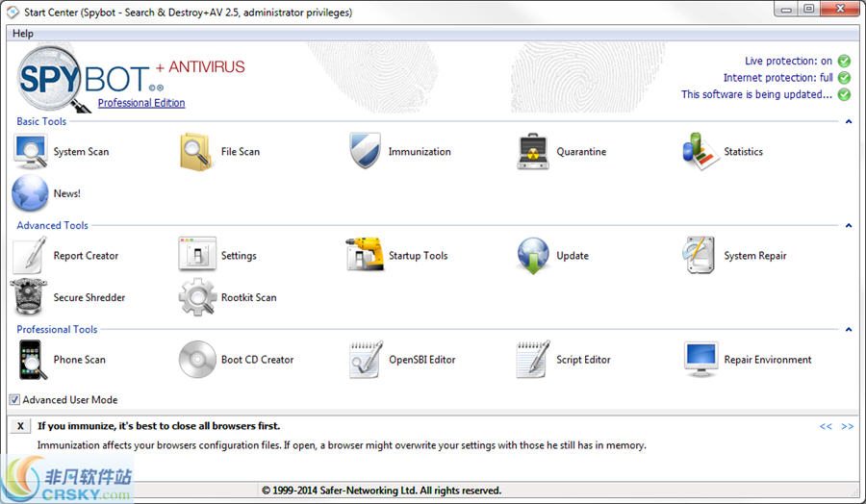The height and width of the screenshot is (504, 866).
Task: Click the 'Immunization' label
Action: pyautogui.click(x=420, y=151)
